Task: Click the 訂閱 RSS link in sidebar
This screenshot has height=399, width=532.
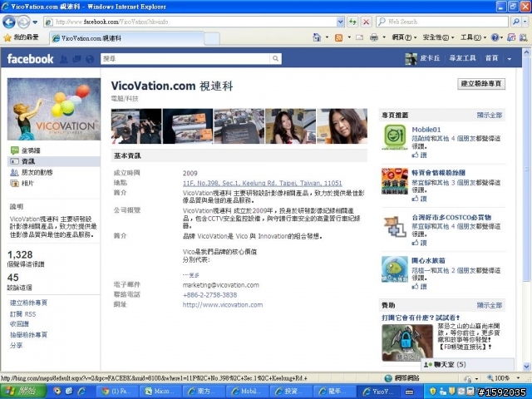Action: [x=22, y=314]
